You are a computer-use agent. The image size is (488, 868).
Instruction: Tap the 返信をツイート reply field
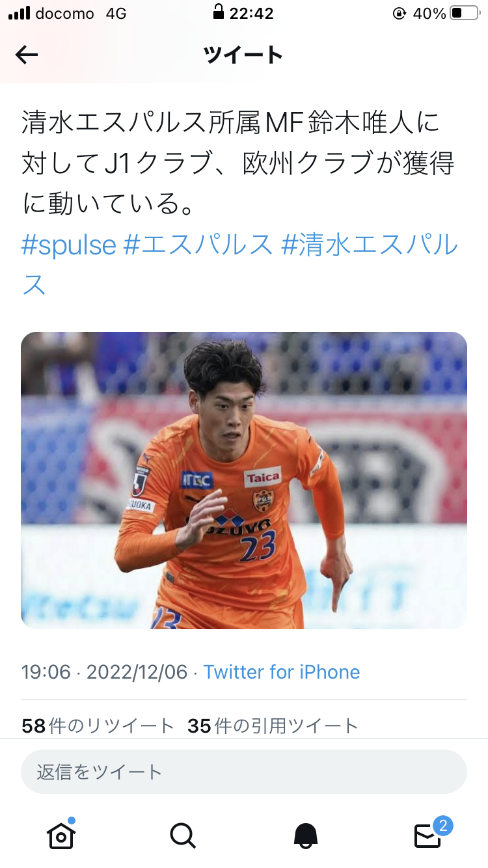pyautogui.click(x=244, y=772)
